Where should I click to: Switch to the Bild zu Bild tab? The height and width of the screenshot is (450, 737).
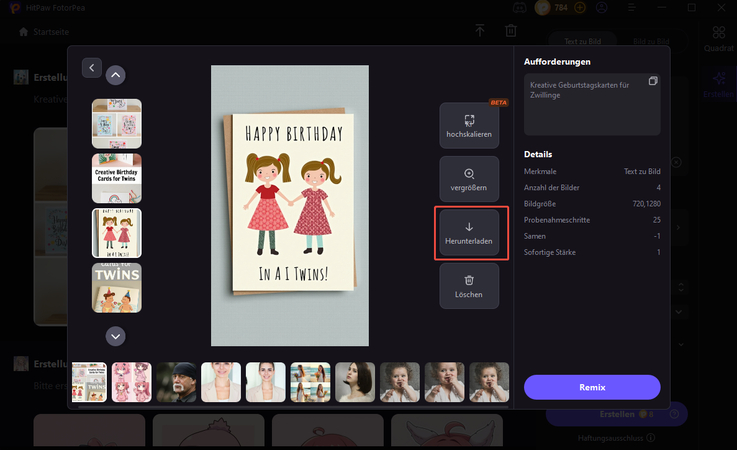point(651,41)
